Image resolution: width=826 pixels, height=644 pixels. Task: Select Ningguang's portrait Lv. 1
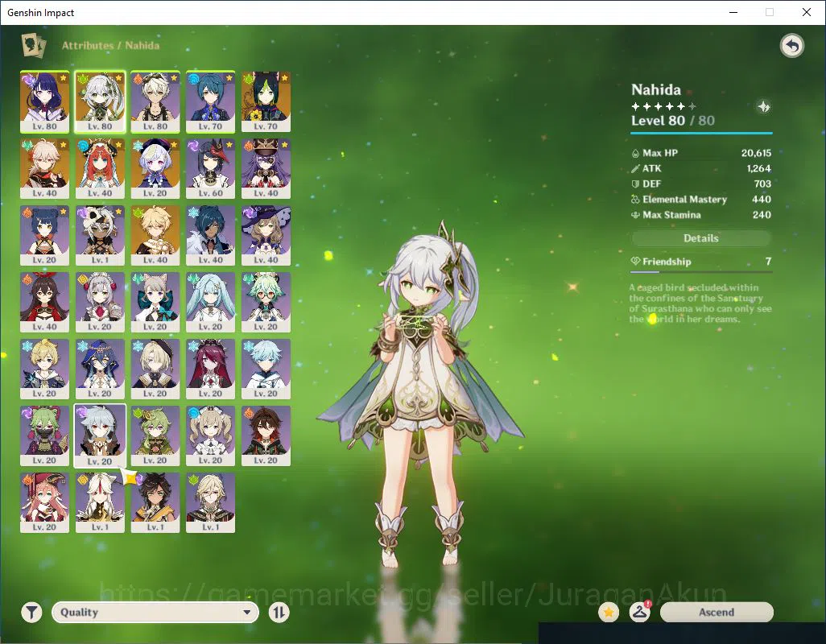(x=100, y=503)
